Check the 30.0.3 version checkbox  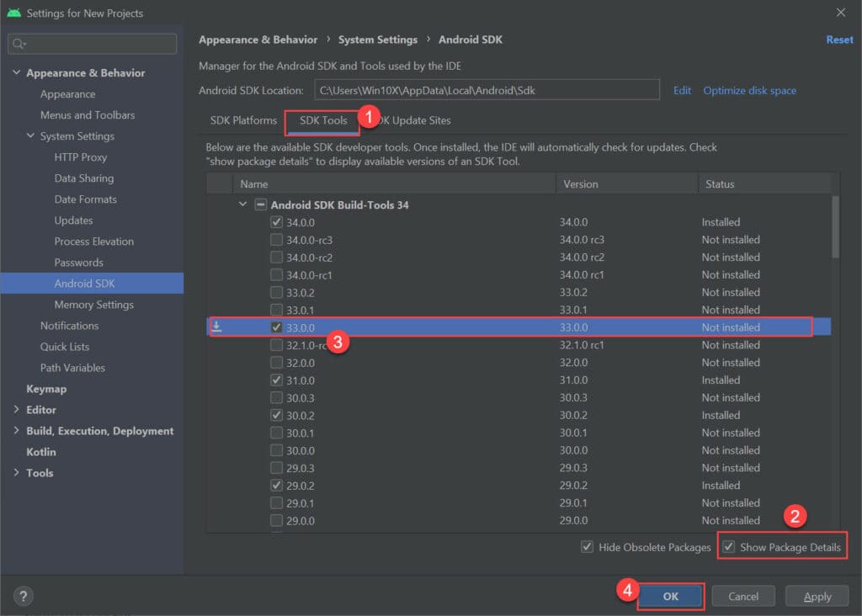(277, 397)
